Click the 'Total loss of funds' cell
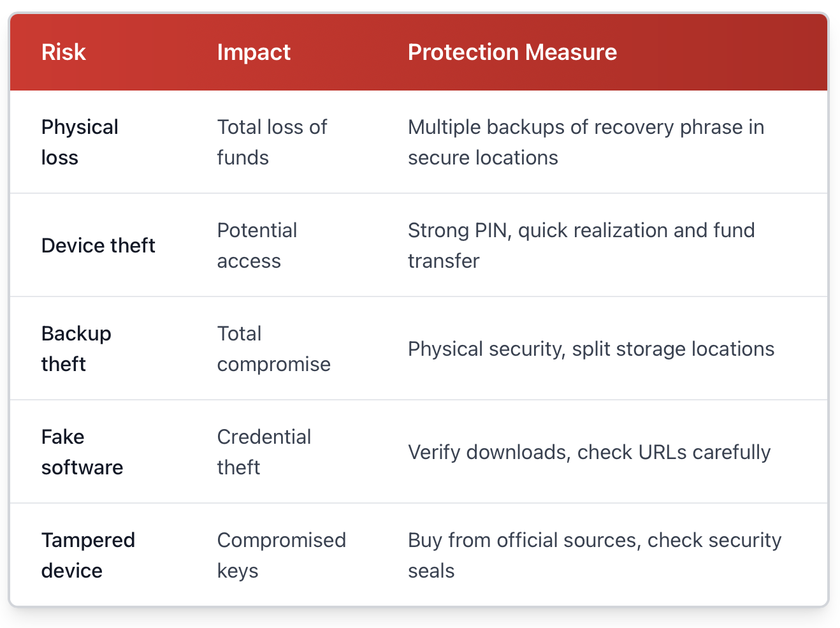The width and height of the screenshot is (840, 628). (272, 142)
